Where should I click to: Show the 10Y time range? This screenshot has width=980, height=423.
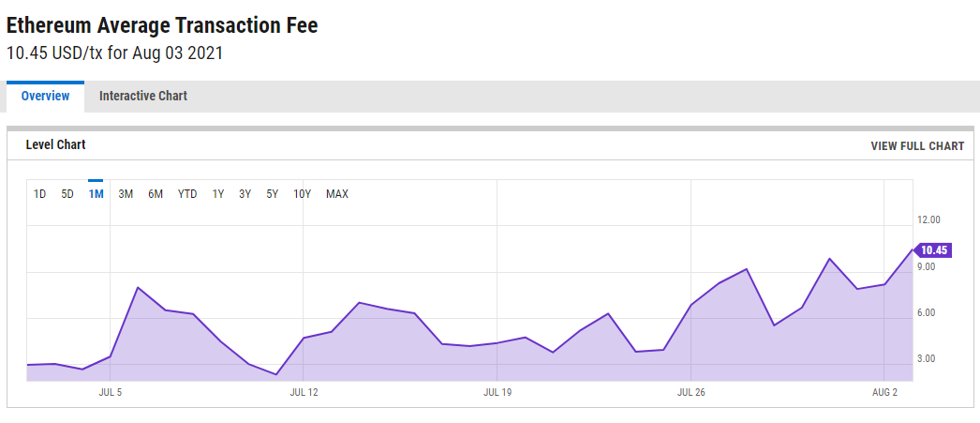pos(303,194)
